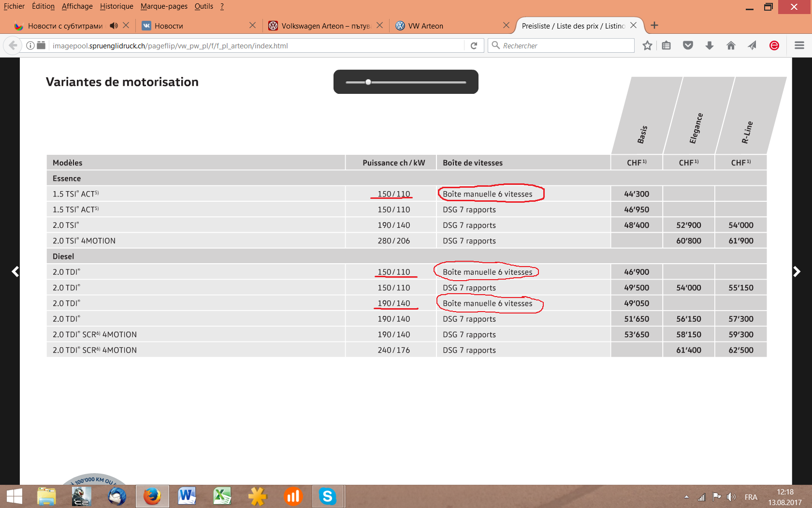This screenshot has height=508, width=812.
Task: Show hidden system tray icons
Action: pyautogui.click(x=686, y=497)
